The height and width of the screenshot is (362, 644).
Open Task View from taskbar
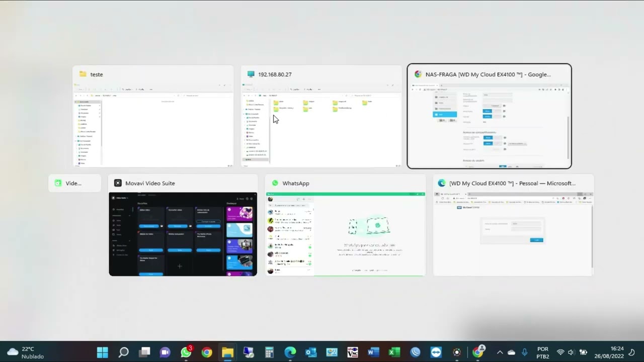[x=145, y=352]
